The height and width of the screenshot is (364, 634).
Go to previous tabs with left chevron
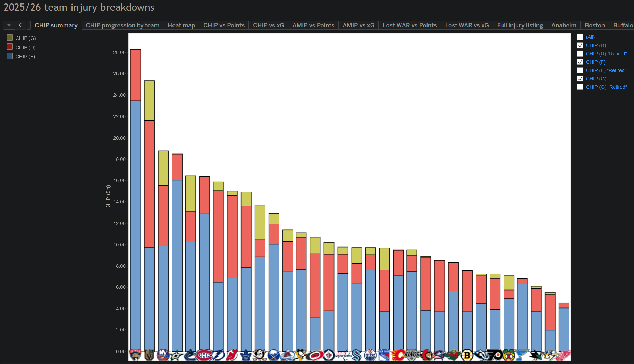coord(20,25)
